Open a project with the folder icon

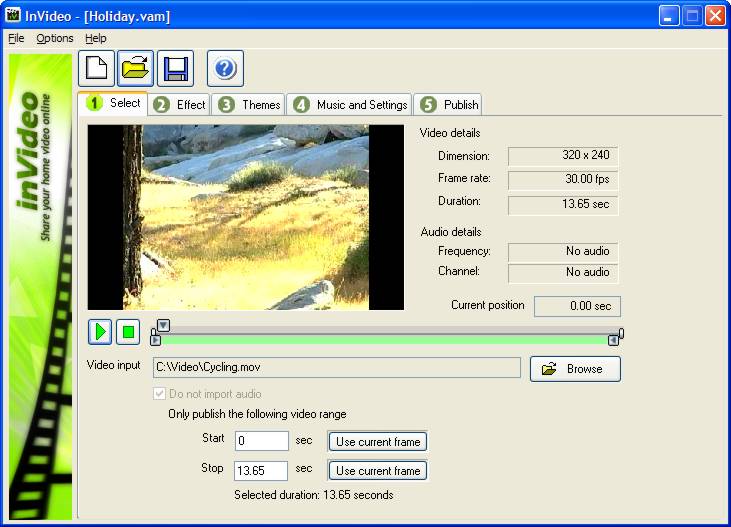click(135, 69)
